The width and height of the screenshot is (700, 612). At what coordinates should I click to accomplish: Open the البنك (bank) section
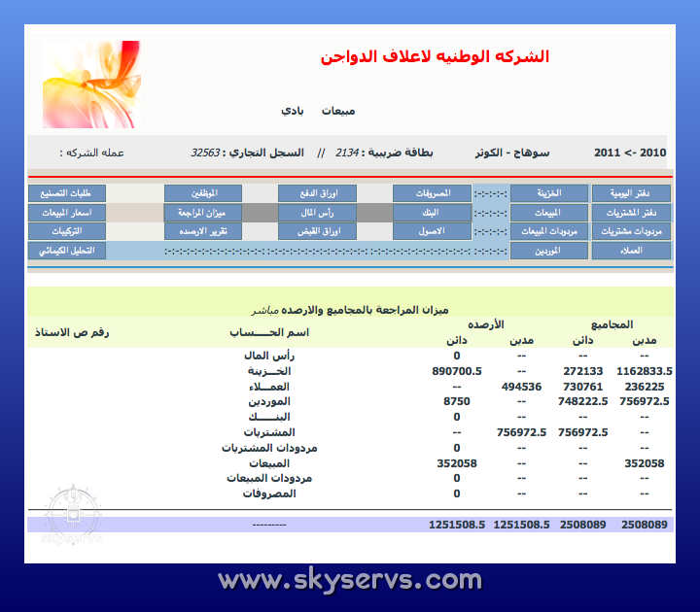coord(432,212)
